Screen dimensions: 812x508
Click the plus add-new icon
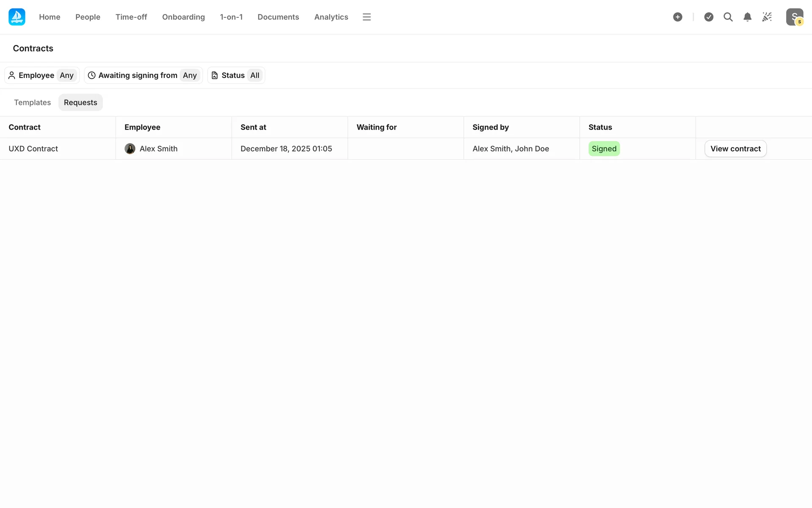678,17
